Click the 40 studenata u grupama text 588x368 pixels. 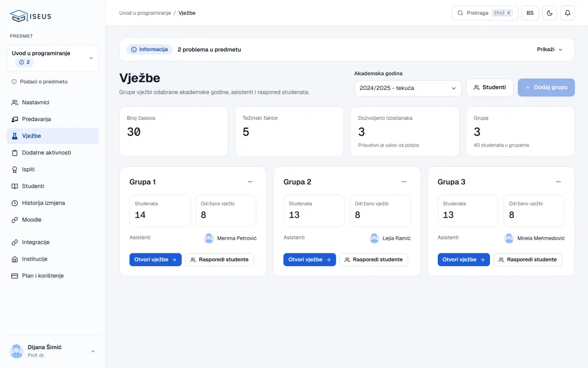[x=501, y=145]
